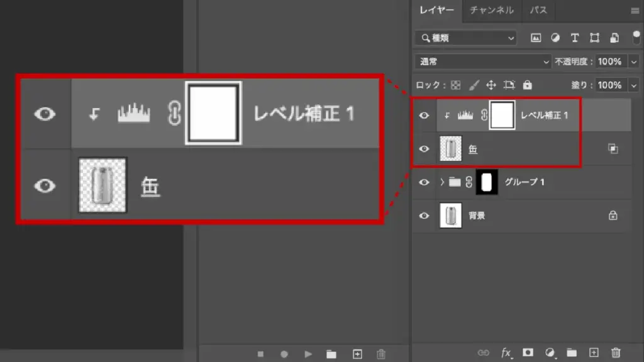This screenshot has width=644, height=362.
Task: Delete layer with the Layers panel trash icon
Action: [616, 353]
